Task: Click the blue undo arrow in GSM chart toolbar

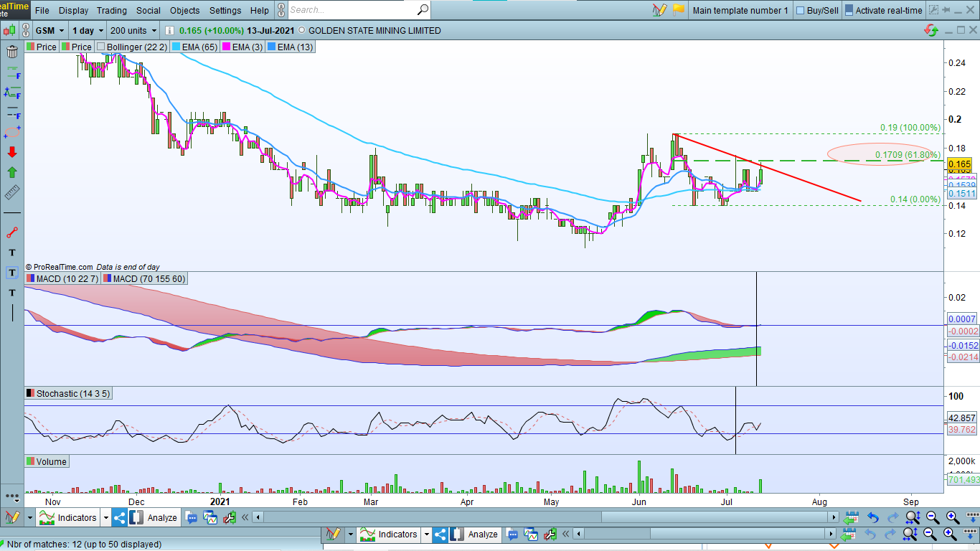Action: [x=873, y=517]
